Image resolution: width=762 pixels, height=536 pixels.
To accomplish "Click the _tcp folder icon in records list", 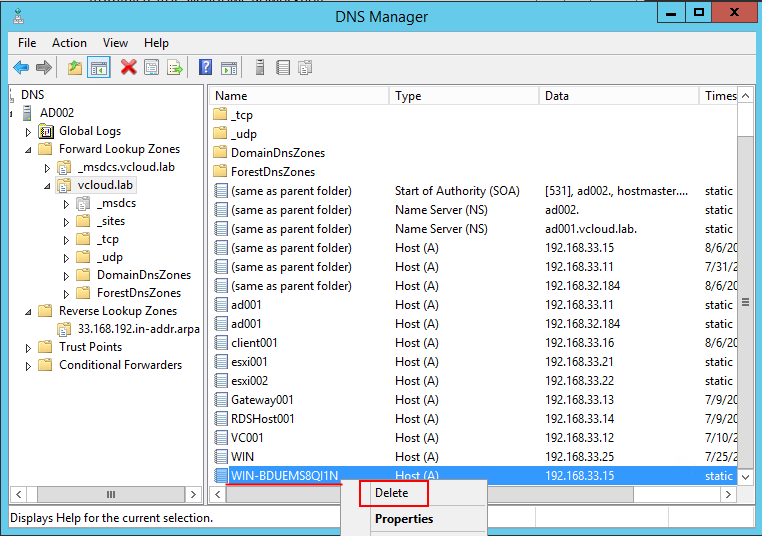I will pyautogui.click(x=220, y=115).
